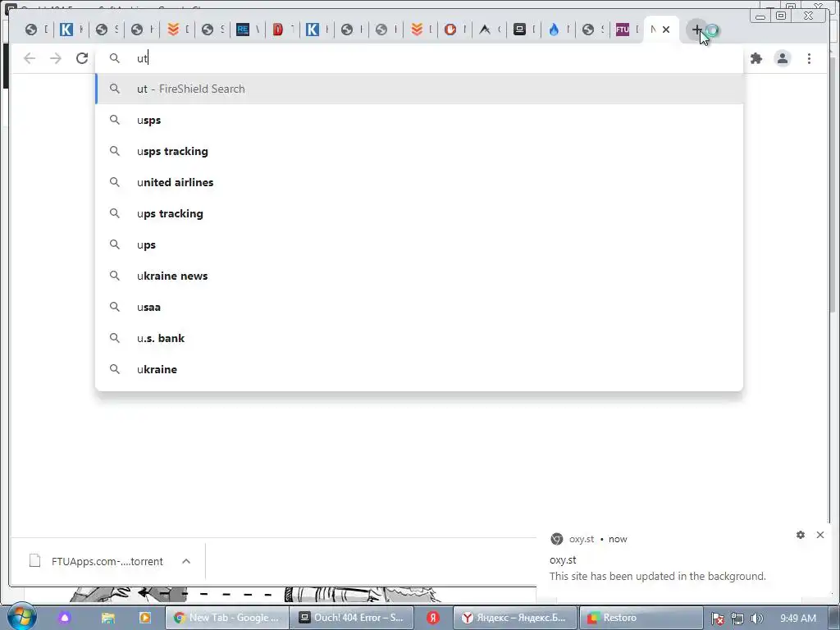Click the 9:49 AM system clock

(797, 618)
